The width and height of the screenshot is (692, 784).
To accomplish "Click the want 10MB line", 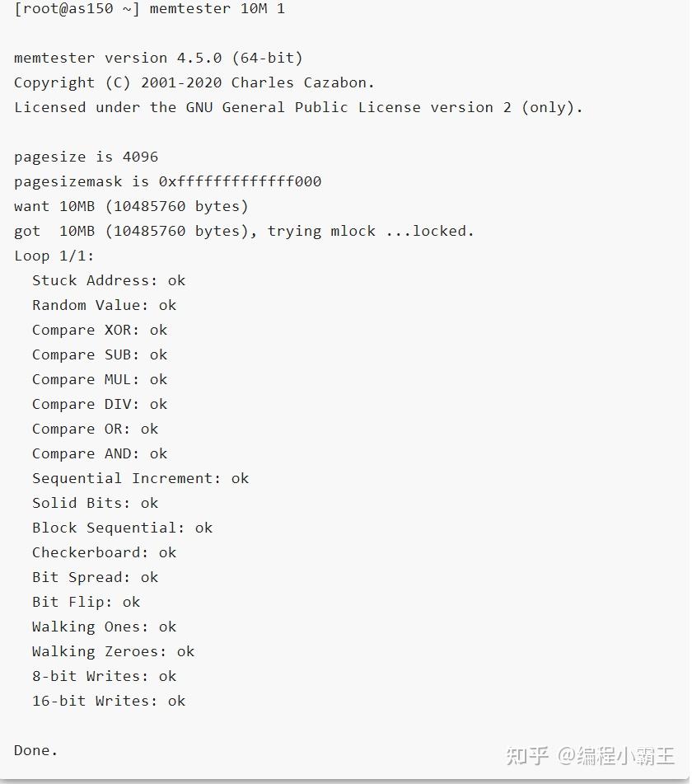I will (x=131, y=206).
